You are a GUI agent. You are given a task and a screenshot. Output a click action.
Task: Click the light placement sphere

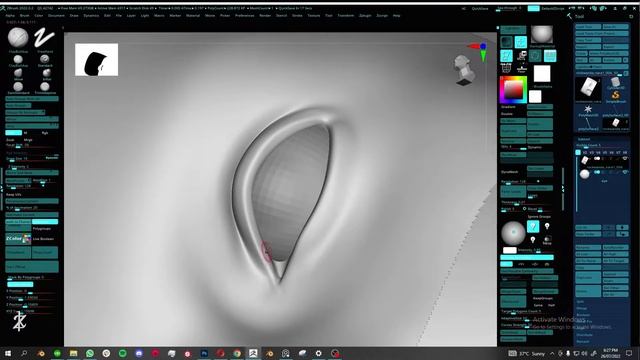(x=513, y=233)
